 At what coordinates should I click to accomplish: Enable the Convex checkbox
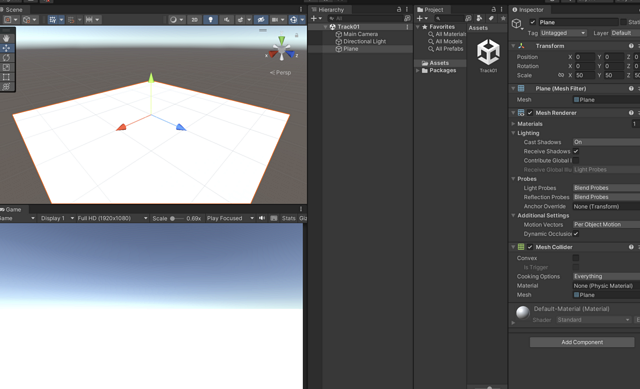(x=576, y=258)
